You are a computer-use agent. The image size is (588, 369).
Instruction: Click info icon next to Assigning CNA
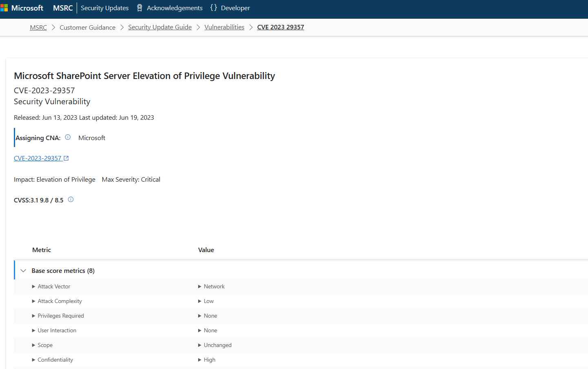click(68, 137)
